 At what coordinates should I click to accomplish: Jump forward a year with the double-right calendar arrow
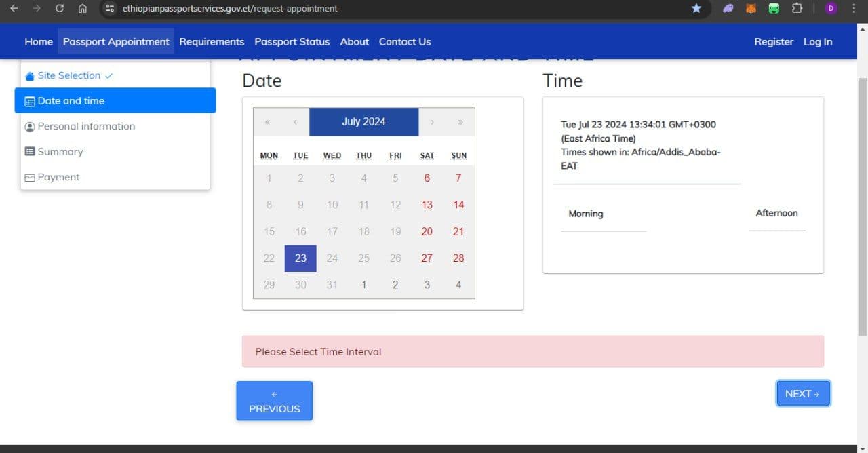[x=460, y=122]
